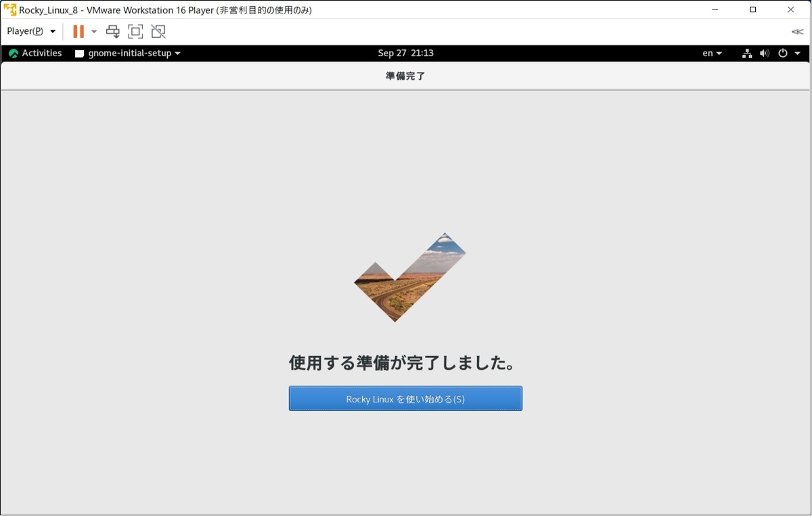Open the network status icon
Screen dimensions: 812x516
click(746, 53)
